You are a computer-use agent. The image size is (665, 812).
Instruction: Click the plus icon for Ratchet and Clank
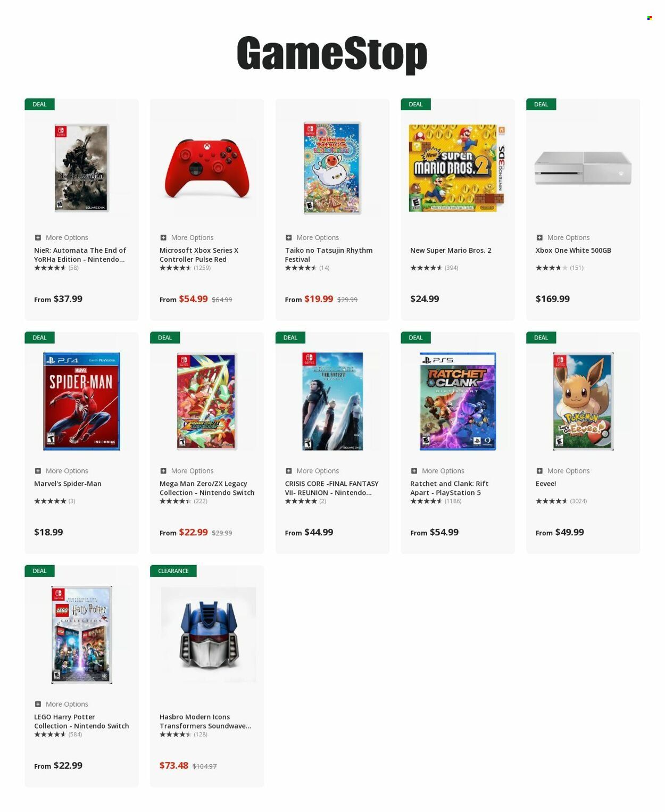pyautogui.click(x=414, y=471)
